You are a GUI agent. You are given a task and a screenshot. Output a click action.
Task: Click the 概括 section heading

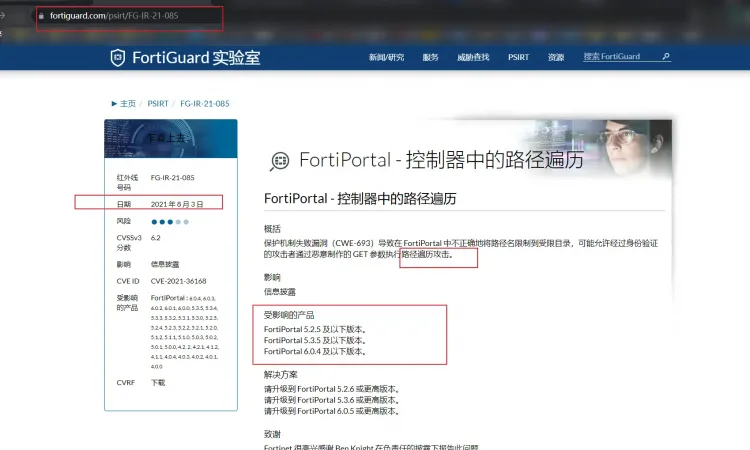pos(272,229)
